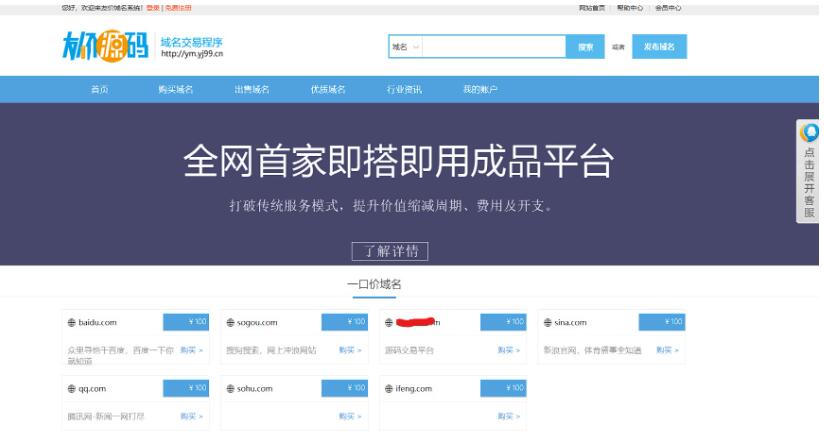The width and height of the screenshot is (824, 434).
Task: Open the customer service chat icon
Action: pyautogui.click(x=809, y=132)
